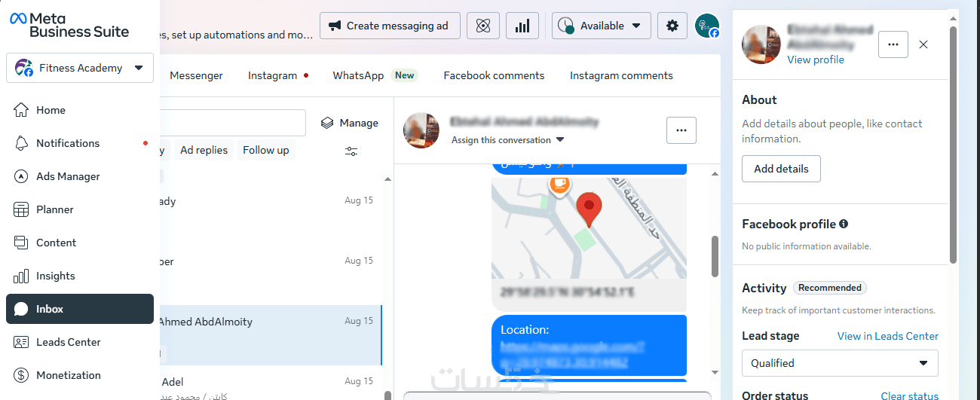Viewport: 980px width, 400px height.
Task: Open the View profile link
Action: tap(816, 60)
